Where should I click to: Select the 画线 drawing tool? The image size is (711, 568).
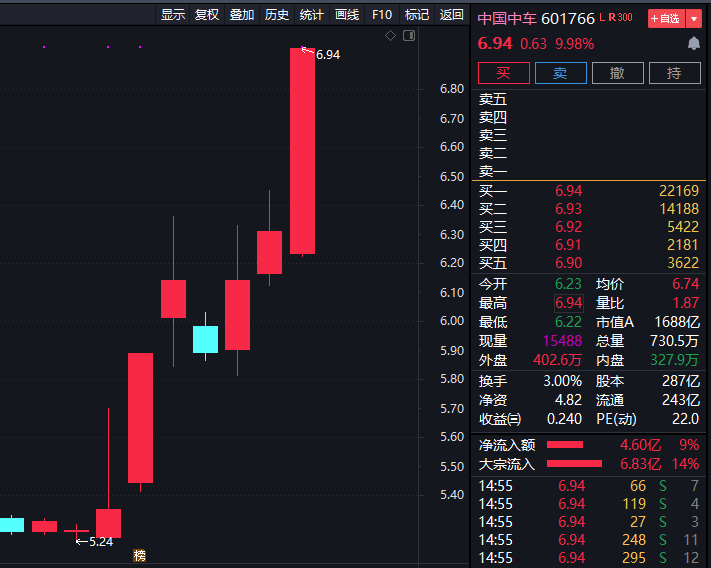tap(347, 15)
